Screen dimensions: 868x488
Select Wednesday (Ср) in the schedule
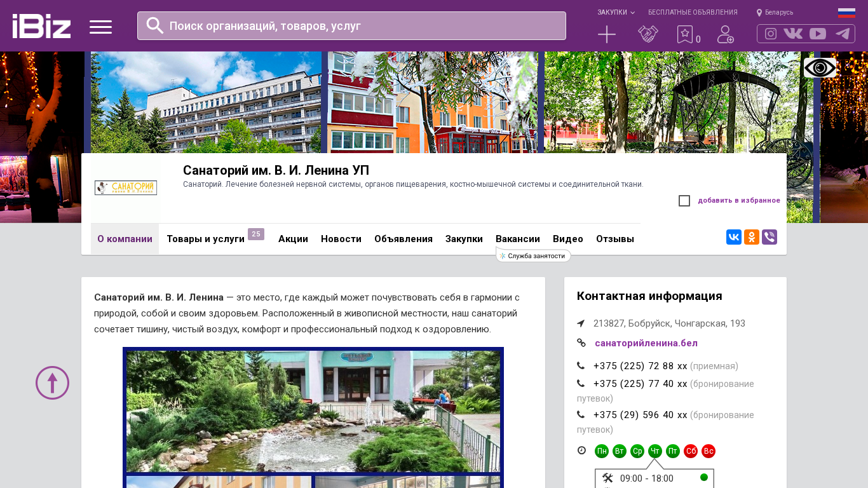637,451
